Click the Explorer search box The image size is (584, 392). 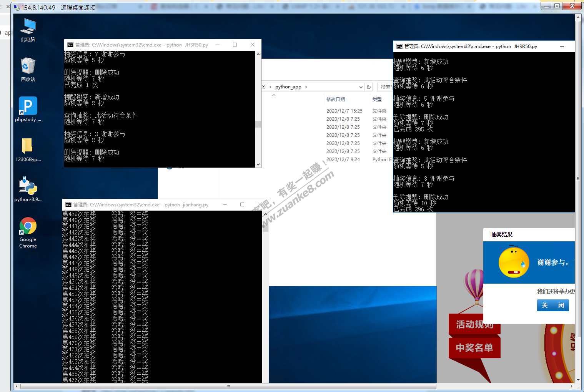pos(384,87)
